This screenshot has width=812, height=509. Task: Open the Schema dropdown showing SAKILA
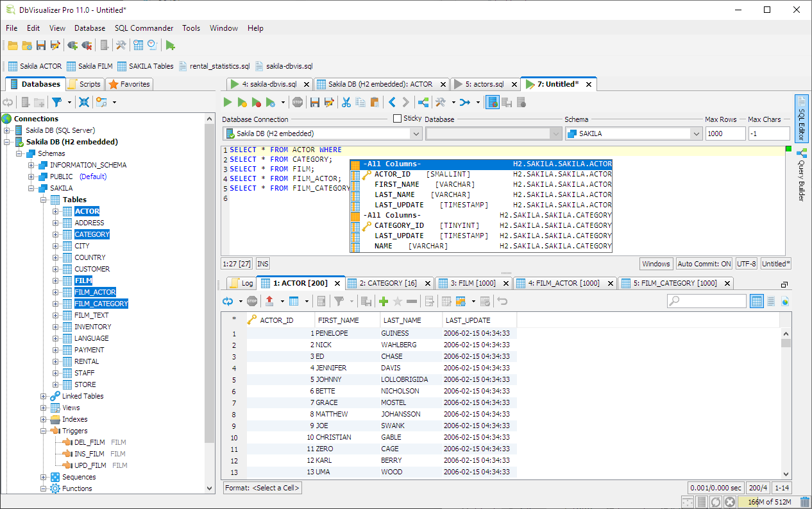coord(696,134)
